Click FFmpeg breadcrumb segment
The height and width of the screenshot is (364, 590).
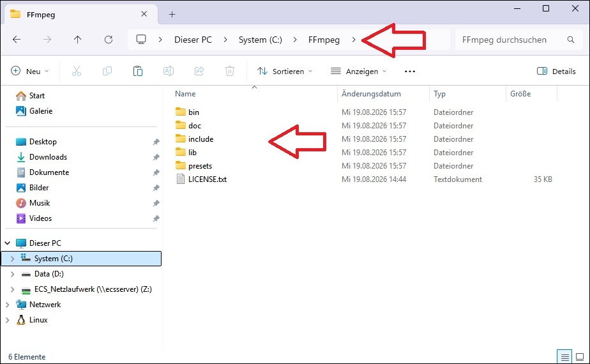pos(324,40)
